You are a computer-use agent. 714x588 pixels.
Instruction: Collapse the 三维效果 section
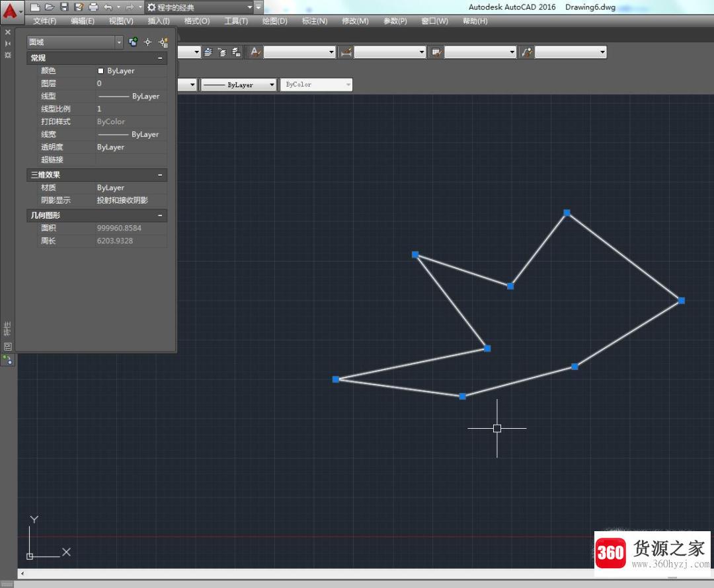tap(160, 175)
